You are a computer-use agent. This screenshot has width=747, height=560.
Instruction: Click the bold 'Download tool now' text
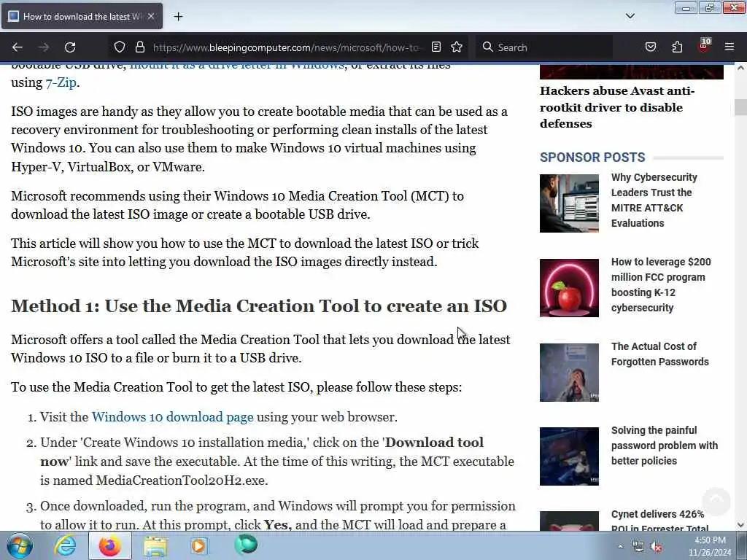pos(262,451)
